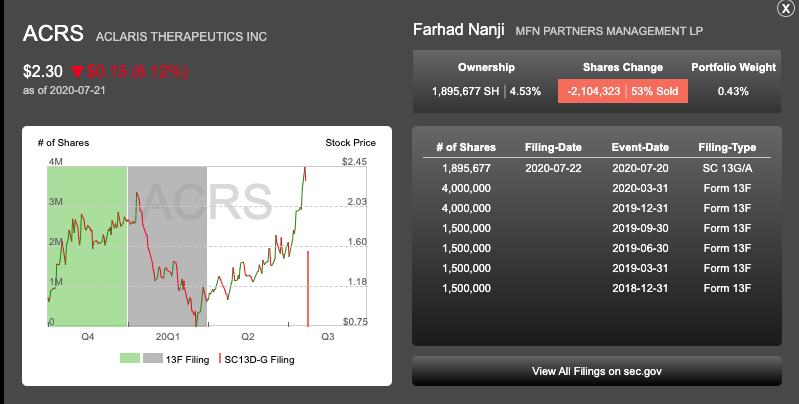Screen dimensions: 799x404
Task: Click the Shares Change header
Action: click(x=623, y=67)
